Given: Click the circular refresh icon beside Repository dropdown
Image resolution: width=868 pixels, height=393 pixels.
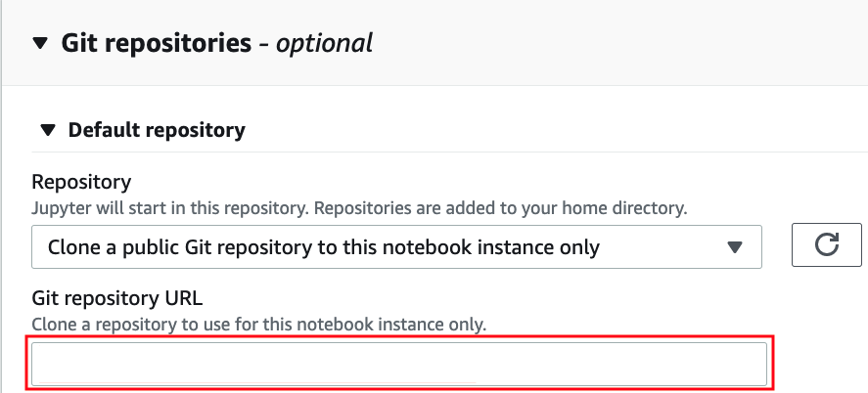Looking at the screenshot, I should click(x=827, y=245).
